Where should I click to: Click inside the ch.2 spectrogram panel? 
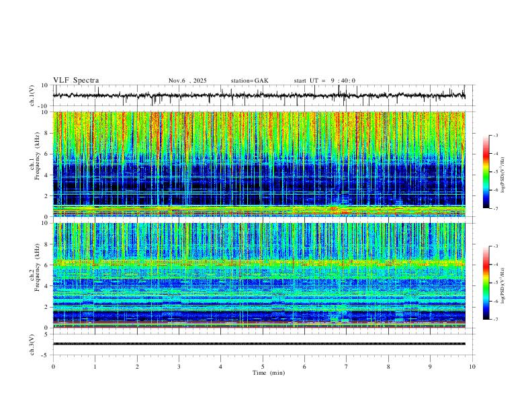tap(259, 275)
